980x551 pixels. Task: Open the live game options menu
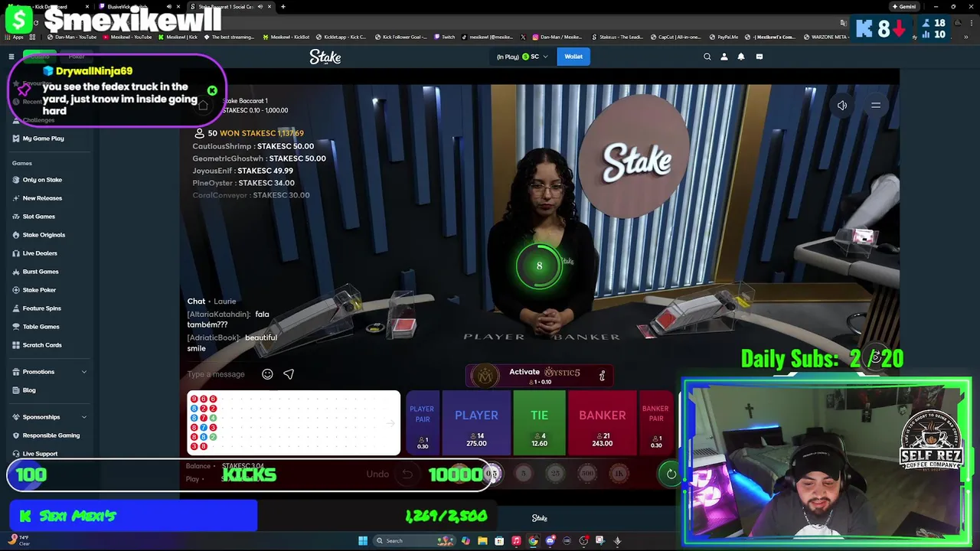coord(876,106)
